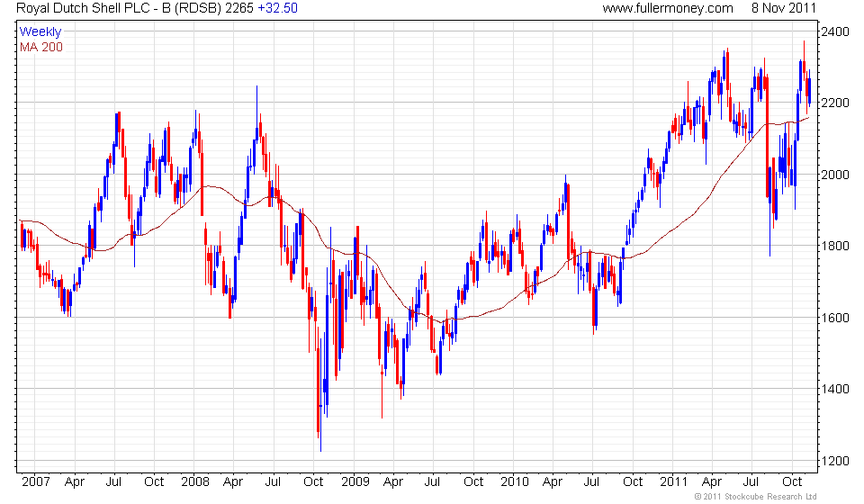
Task: Click the 'Apr' label following 2011
Action: (711, 482)
